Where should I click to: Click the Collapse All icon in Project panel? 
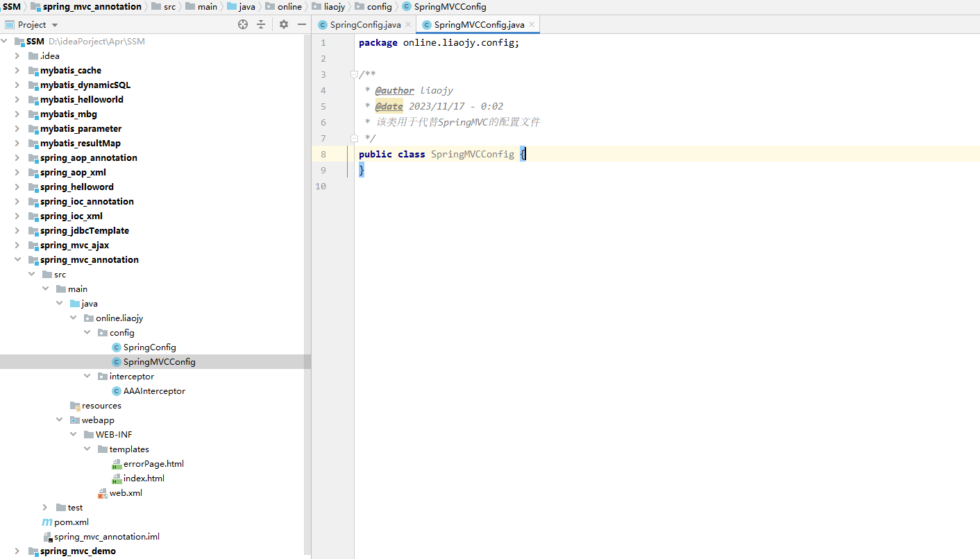261,24
